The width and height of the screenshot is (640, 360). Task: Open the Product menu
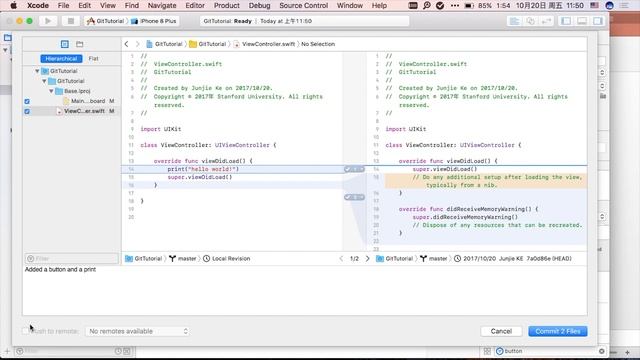click(x=227, y=5)
